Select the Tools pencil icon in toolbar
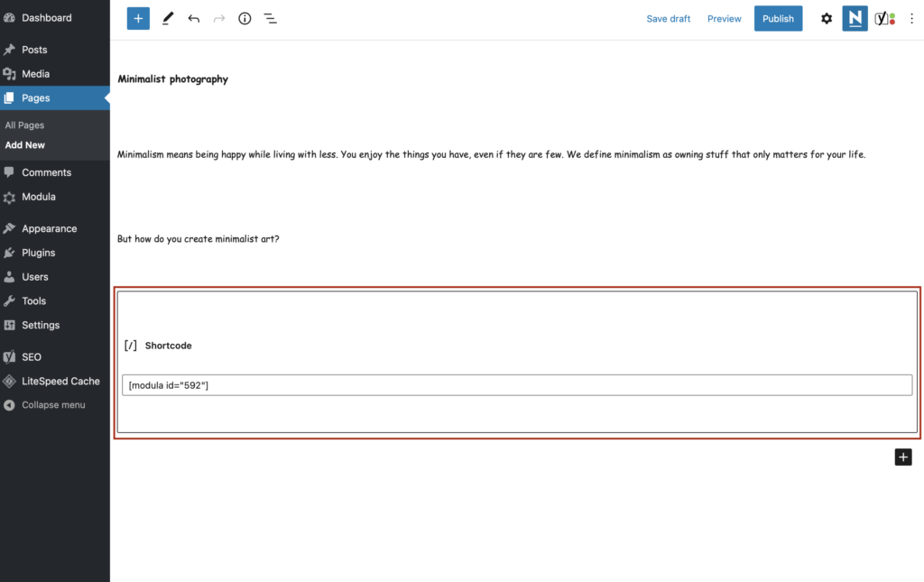Viewport: 924px width, 582px height. [168, 18]
